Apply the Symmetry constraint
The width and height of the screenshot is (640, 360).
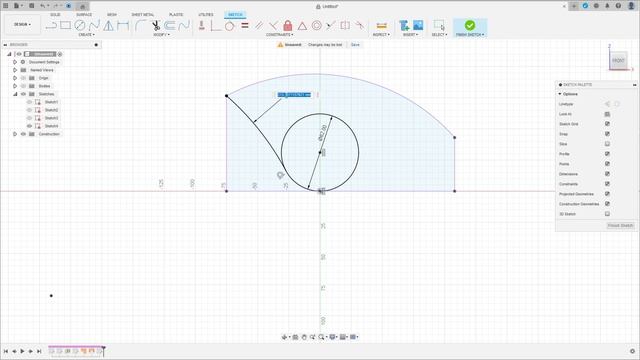click(345, 25)
